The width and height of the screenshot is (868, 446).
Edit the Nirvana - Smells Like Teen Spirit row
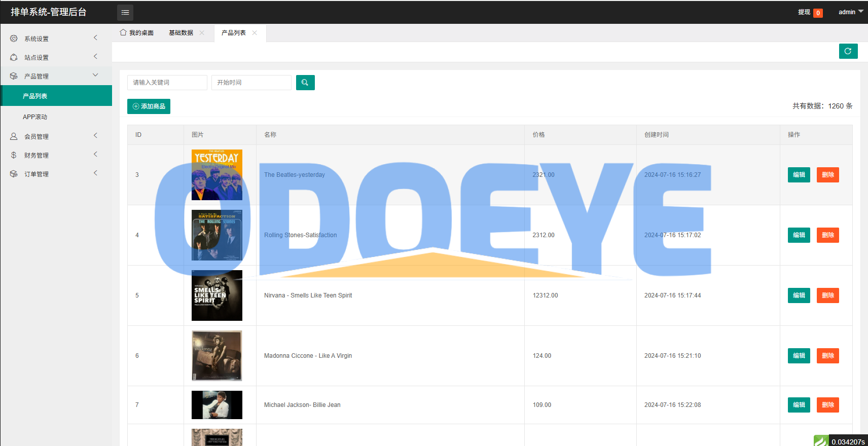point(799,295)
